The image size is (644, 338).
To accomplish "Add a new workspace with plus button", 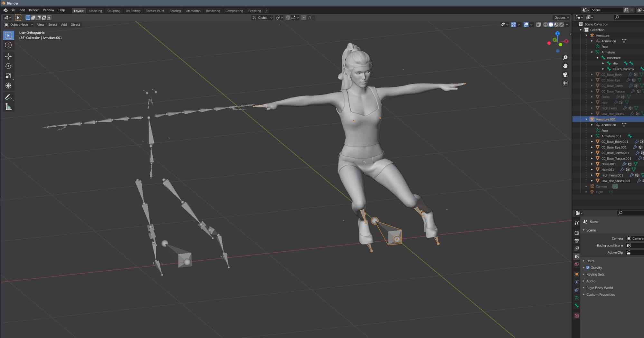I will [267, 11].
